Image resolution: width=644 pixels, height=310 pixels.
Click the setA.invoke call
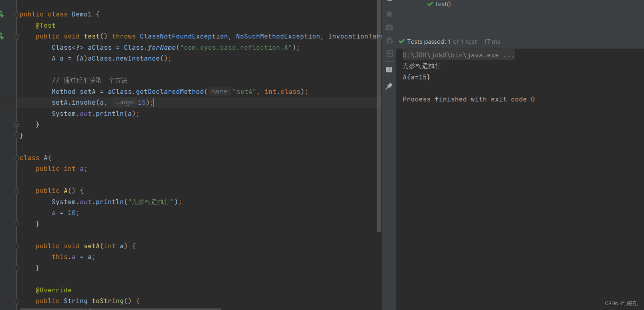pos(74,103)
